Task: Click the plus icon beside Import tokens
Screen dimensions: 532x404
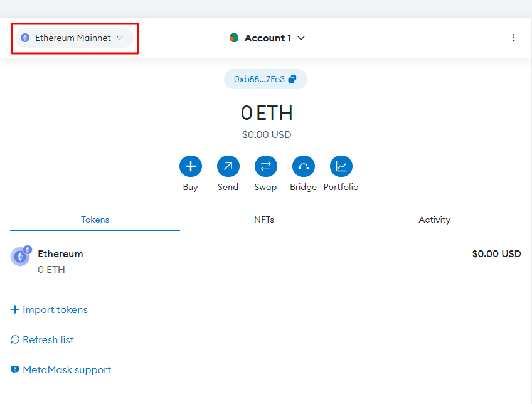Action: [x=15, y=309]
